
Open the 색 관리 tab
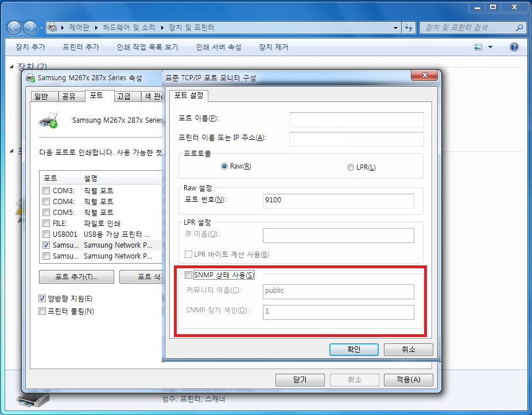152,96
